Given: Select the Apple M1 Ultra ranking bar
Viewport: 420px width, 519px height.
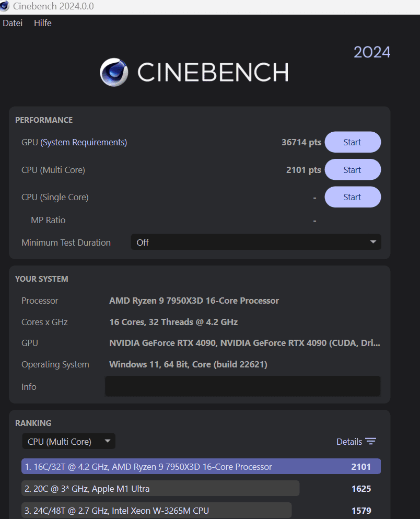Looking at the screenshot, I should (160, 489).
